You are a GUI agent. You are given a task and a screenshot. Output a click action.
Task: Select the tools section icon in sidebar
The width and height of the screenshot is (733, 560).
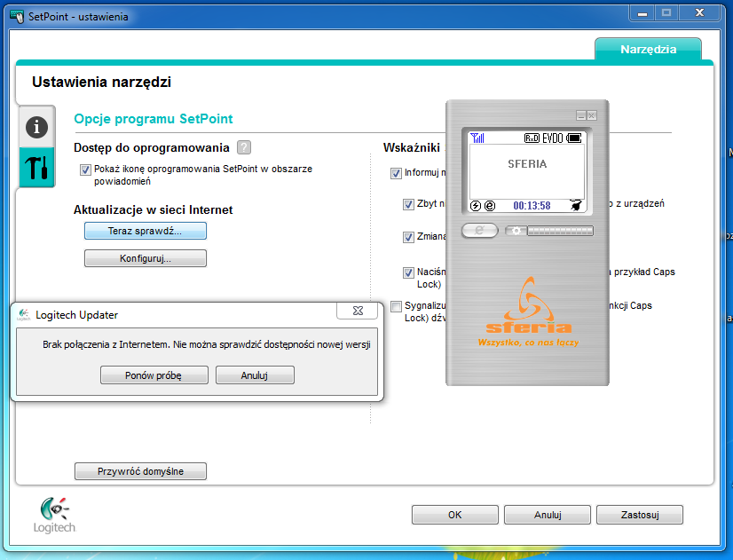click(37, 168)
